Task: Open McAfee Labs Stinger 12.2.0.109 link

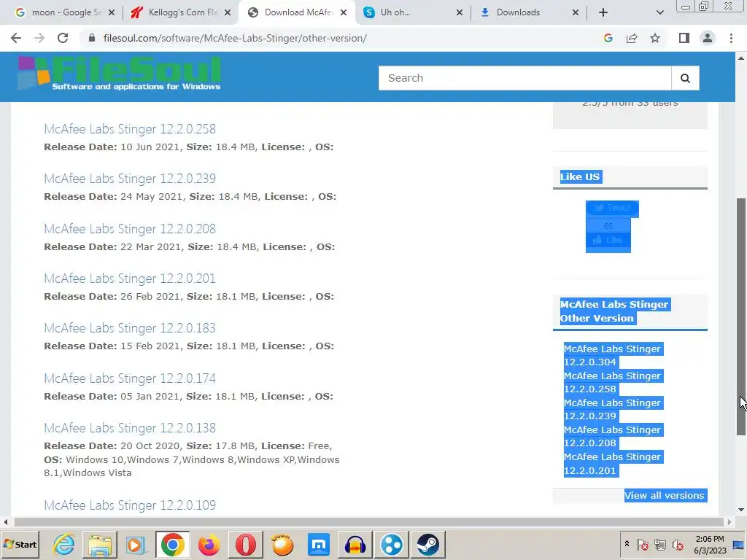Action: pos(130,505)
